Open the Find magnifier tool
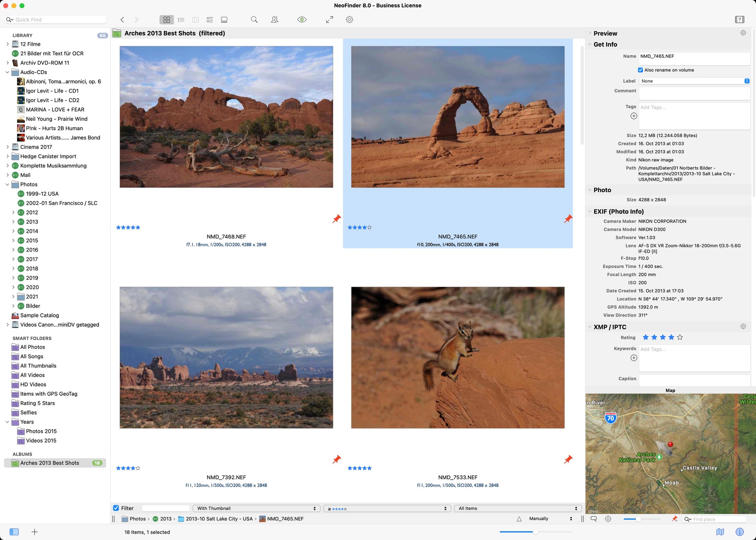Screen dimensions: 756x540 click(x=254, y=20)
